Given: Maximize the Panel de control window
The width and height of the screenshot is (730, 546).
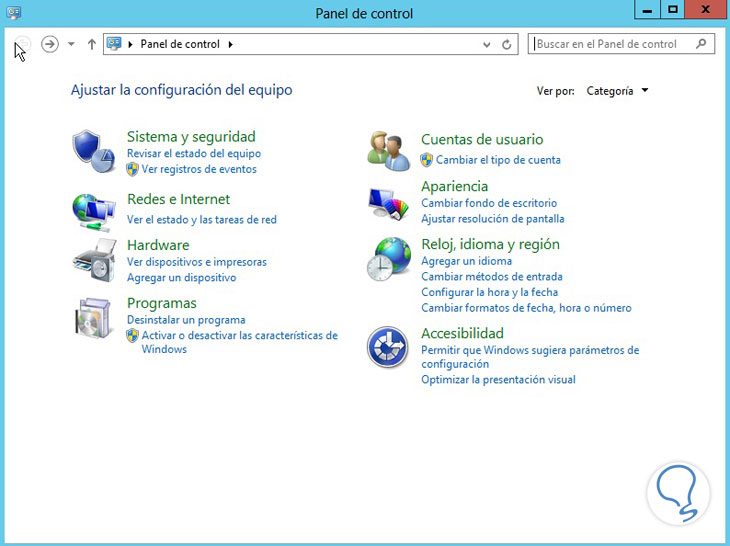Looking at the screenshot, I should 673,9.
